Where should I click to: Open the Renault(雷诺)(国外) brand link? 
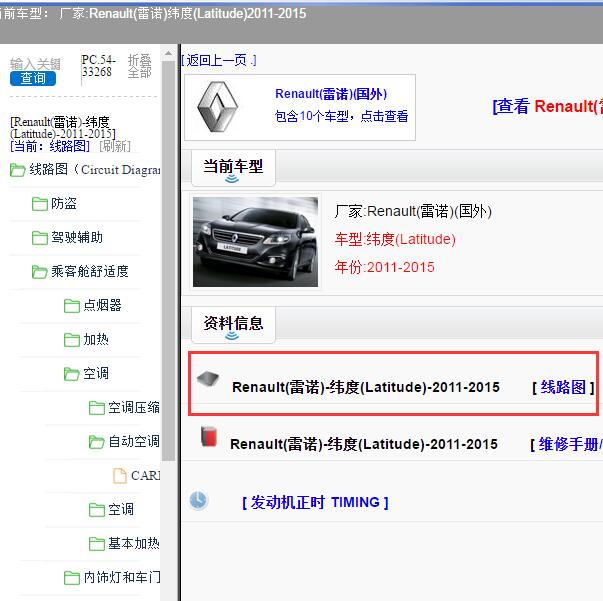click(x=331, y=94)
